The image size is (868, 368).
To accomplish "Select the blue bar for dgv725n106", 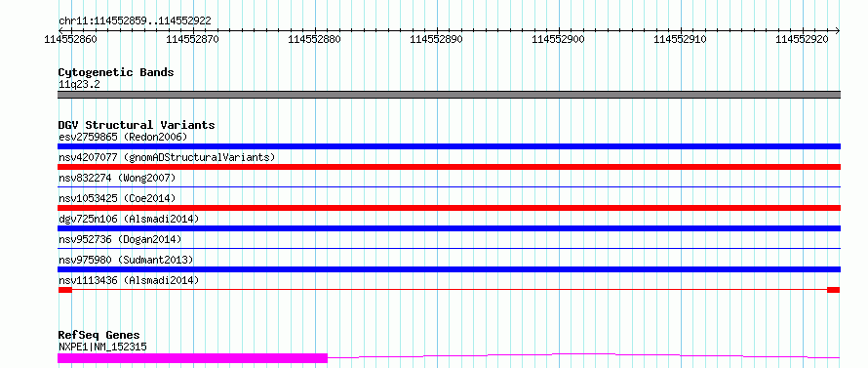I will pyautogui.click(x=449, y=228).
